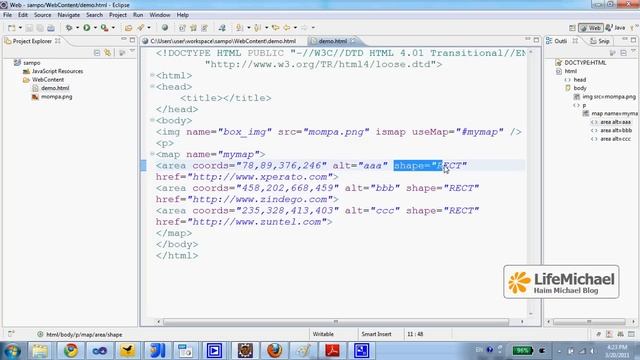This screenshot has height=360, width=640.
Task: Click the Open Web Browser globe icon
Action: click(164, 28)
